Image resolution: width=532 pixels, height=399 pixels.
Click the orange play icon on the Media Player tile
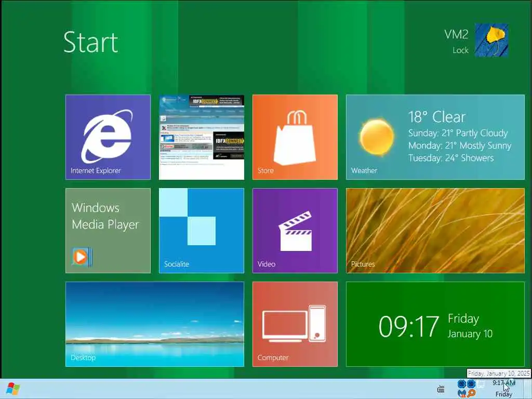click(x=82, y=257)
